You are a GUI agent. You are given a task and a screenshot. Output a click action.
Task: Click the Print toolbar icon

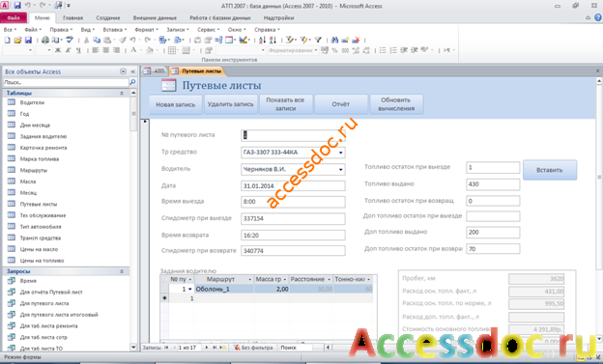point(45,40)
